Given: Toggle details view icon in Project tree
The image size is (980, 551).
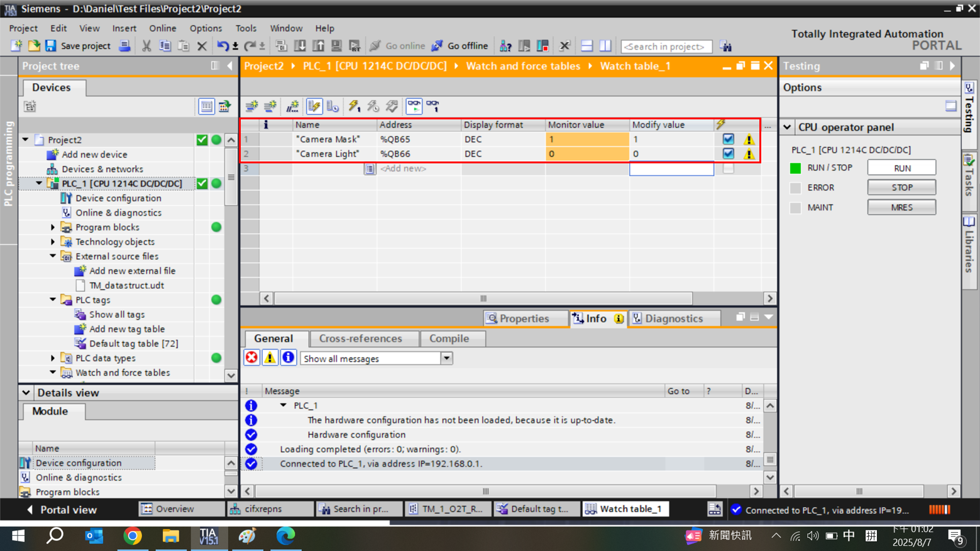Looking at the screenshot, I should coord(206,106).
